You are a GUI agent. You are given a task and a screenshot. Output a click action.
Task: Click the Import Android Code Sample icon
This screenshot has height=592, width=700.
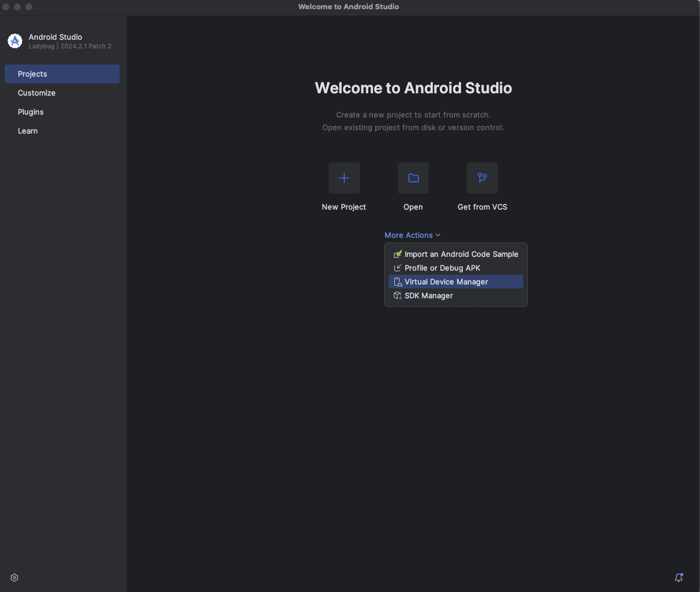click(397, 254)
